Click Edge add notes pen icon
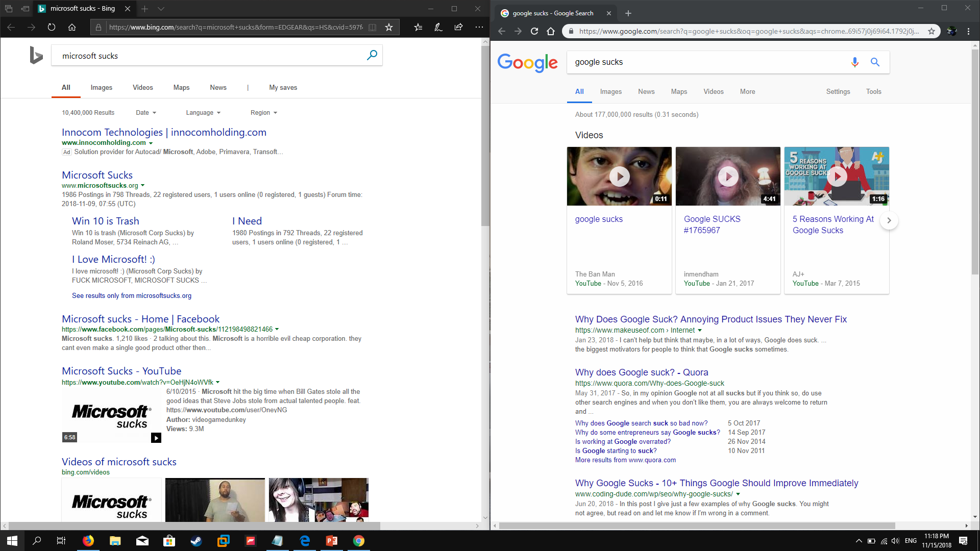This screenshot has width=980, height=551. click(x=438, y=27)
